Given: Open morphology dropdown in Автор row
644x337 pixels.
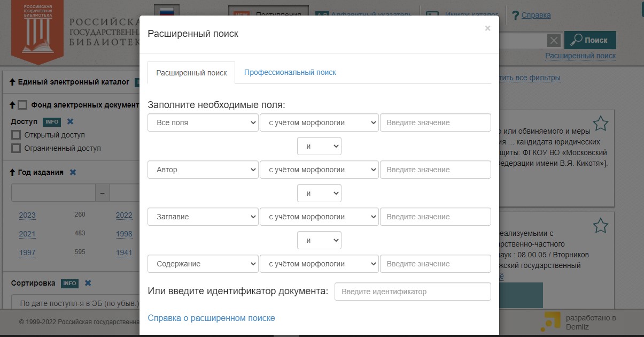Looking at the screenshot, I should 319,170.
